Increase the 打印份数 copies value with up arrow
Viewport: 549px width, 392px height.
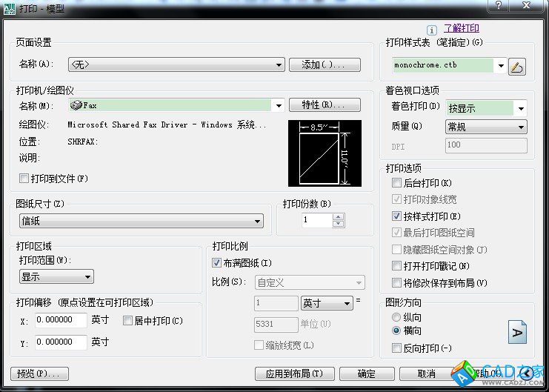point(339,217)
